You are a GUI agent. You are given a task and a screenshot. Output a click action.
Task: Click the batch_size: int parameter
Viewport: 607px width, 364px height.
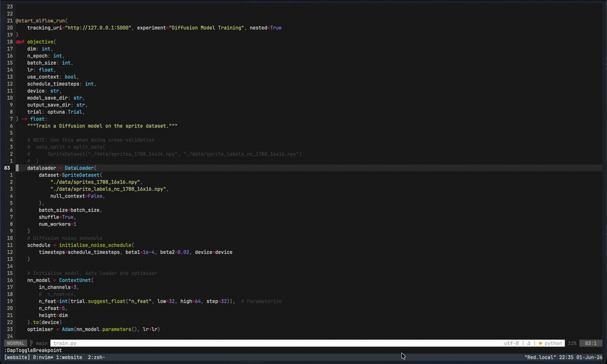coord(50,63)
